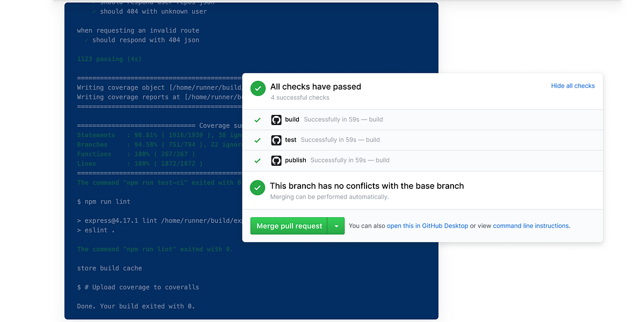Viewport: 644px width, 322px height.
Task: Click the green circle checkmark beside 'All checks have passed'
Action: tap(258, 88)
